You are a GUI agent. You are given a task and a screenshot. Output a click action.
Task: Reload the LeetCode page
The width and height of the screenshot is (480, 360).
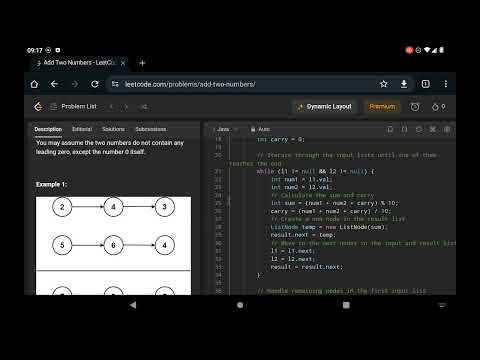tap(95, 84)
